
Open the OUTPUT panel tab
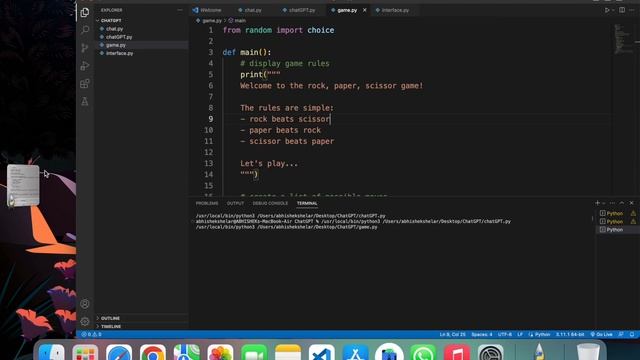coord(235,203)
